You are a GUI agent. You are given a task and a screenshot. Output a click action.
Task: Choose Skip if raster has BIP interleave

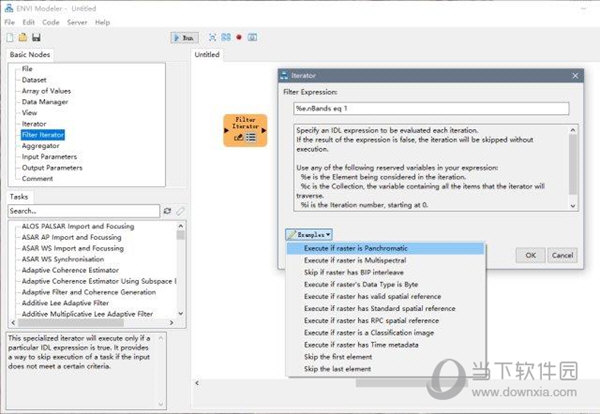click(386, 272)
